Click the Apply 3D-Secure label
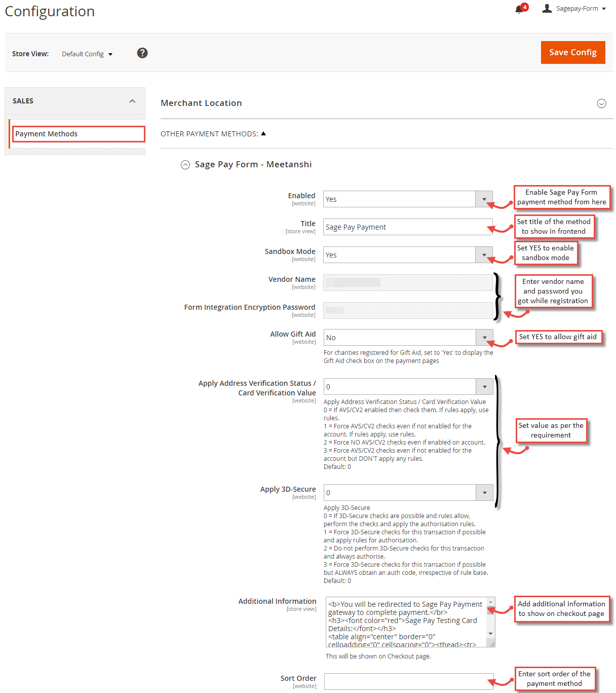The height and width of the screenshot is (693, 616). (288, 489)
